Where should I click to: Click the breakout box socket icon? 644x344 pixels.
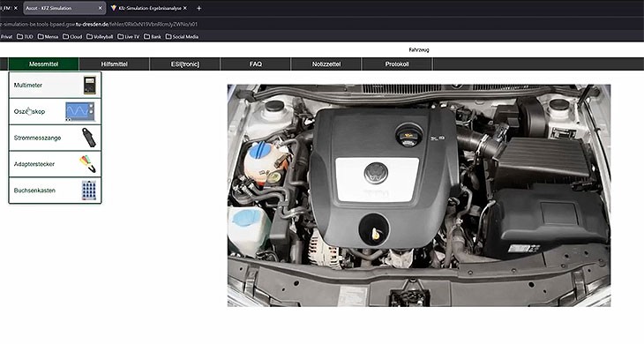tap(89, 191)
